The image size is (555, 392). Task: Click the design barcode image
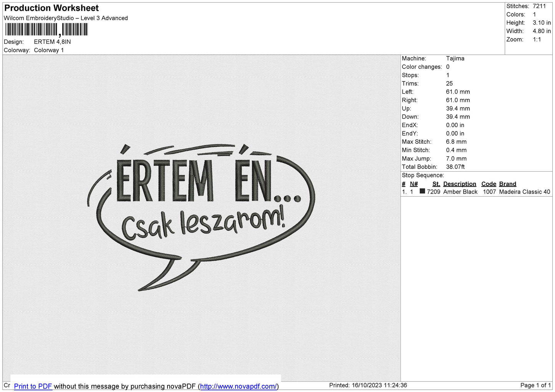pyautogui.click(x=46, y=30)
